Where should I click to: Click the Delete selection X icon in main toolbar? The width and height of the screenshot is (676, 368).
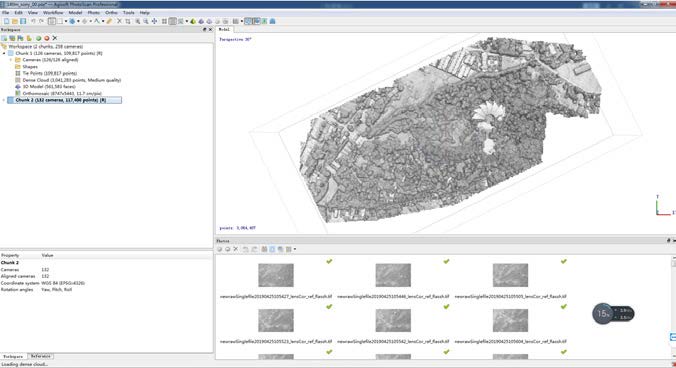click(x=119, y=21)
